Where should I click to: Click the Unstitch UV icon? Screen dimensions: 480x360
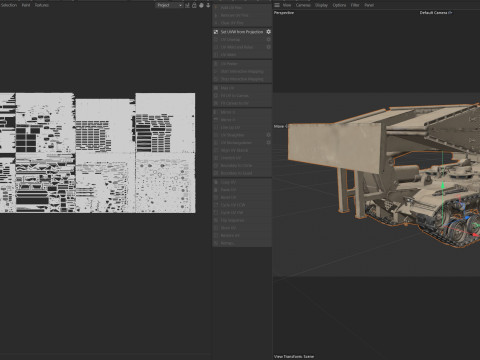click(216, 158)
